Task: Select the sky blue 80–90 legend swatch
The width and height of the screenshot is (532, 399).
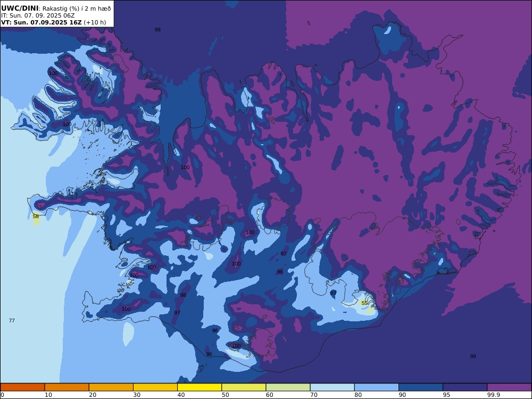Action: tap(377, 387)
